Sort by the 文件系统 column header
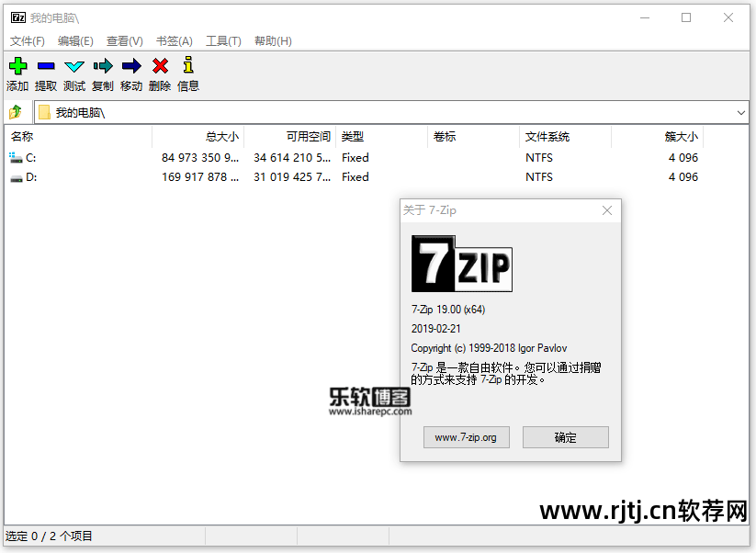 coord(566,137)
